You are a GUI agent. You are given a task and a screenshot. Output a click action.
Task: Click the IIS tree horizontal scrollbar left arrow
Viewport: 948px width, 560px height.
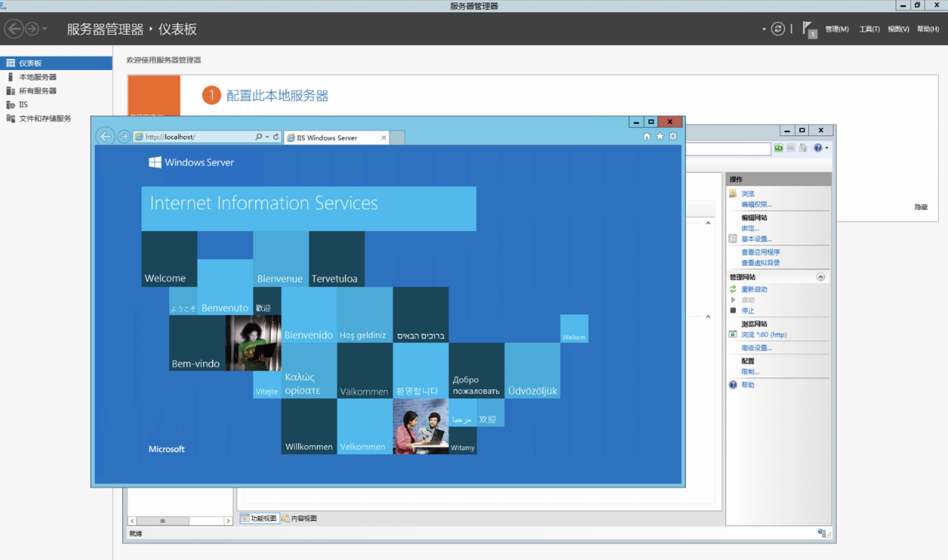tap(132, 521)
